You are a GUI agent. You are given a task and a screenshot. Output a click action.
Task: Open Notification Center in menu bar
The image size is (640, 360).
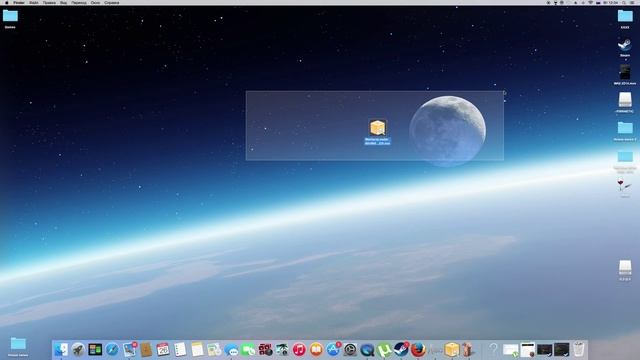tap(632, 2)
